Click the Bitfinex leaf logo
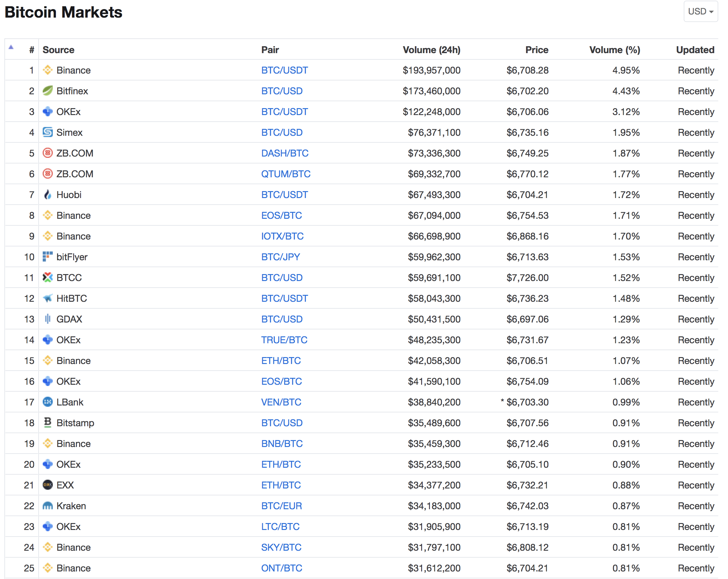 48,91
